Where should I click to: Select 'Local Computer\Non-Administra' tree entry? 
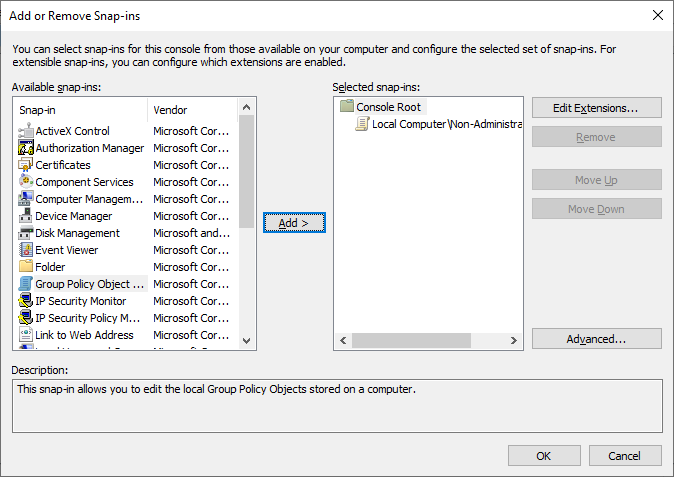click(x=447, y=124)
